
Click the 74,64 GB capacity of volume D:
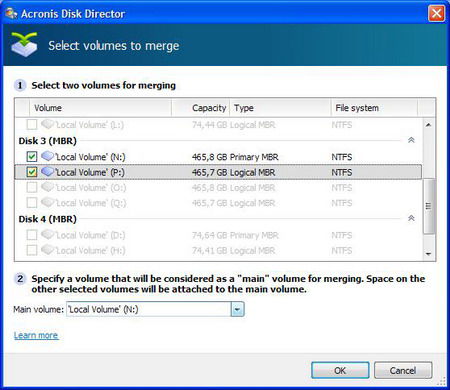pyautogui.click(x=209, y=235)
